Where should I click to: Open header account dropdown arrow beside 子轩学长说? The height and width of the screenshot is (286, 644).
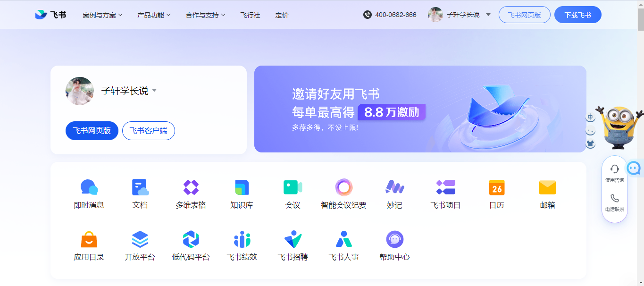[488, 15]
